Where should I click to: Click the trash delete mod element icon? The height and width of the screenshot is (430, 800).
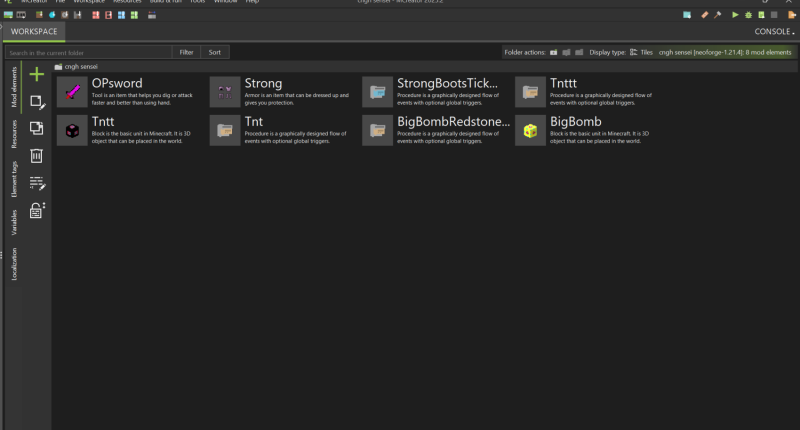pos(36,156)
